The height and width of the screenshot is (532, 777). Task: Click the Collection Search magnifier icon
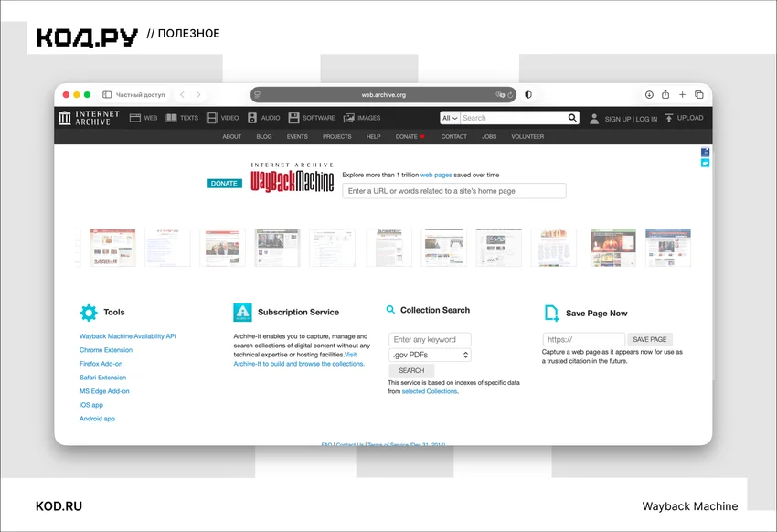pos(390,310)
